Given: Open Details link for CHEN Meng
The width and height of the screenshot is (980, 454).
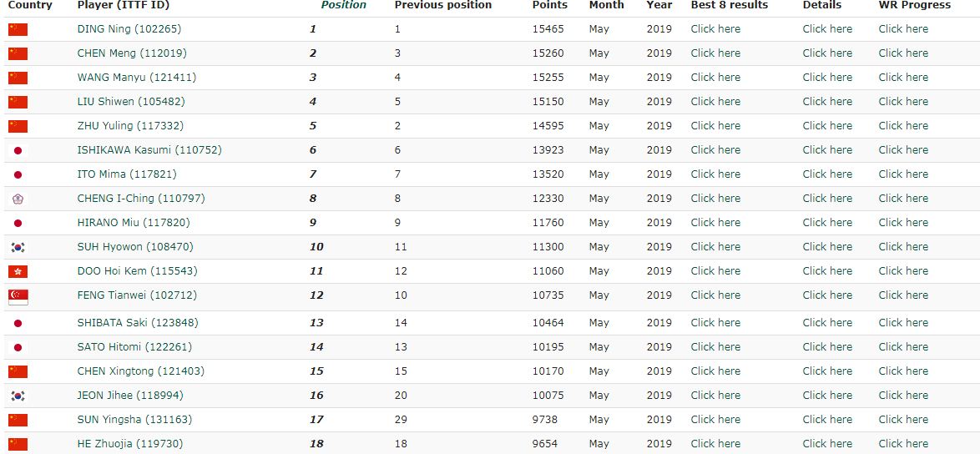Looking at the screenshot, I should coord(827,53).
